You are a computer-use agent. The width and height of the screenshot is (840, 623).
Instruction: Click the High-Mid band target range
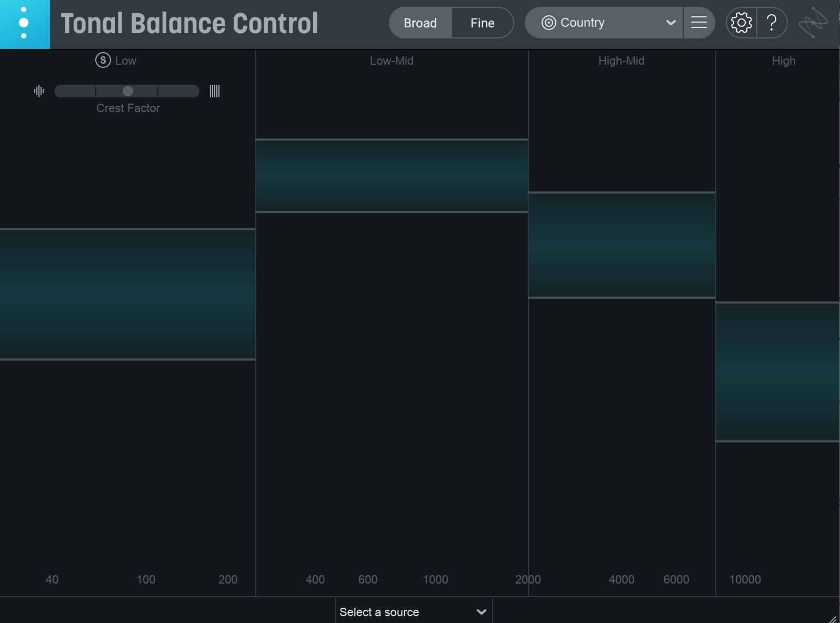click(x=622, y=245)
